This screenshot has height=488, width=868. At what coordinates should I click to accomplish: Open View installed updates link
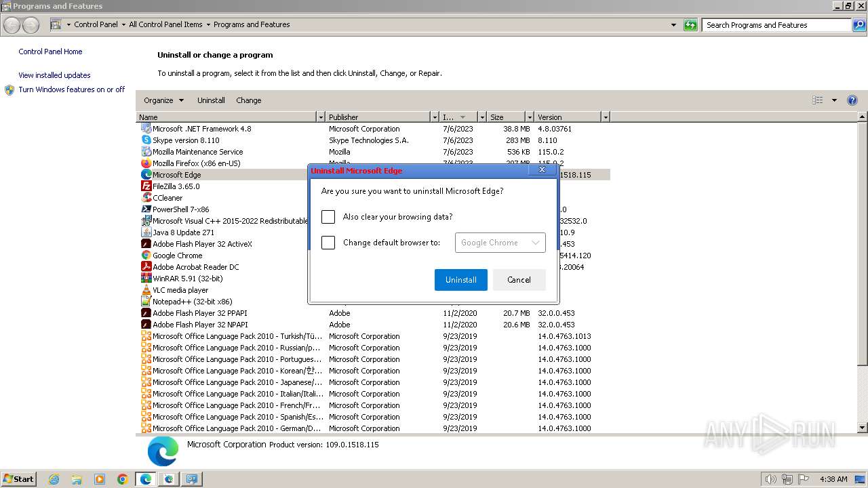(54, 75)
